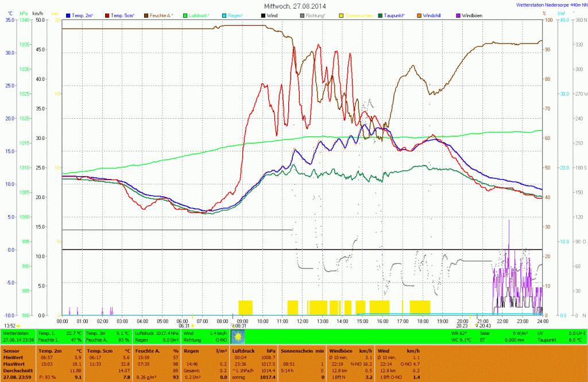
Task: Select the orange Windchill legend square
Action: [x=419, y=15]
